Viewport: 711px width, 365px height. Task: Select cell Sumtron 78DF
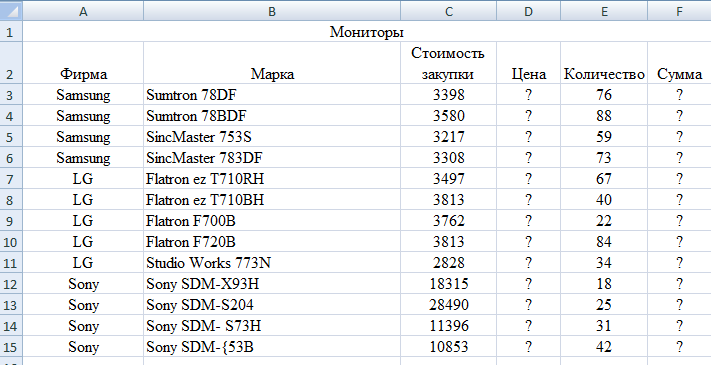click(272, 95)
